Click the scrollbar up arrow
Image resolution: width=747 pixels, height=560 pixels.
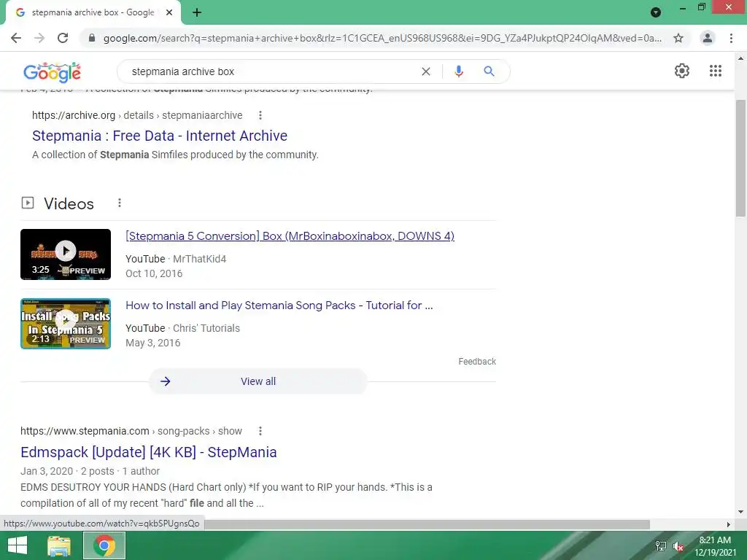[x=740, y=58]
